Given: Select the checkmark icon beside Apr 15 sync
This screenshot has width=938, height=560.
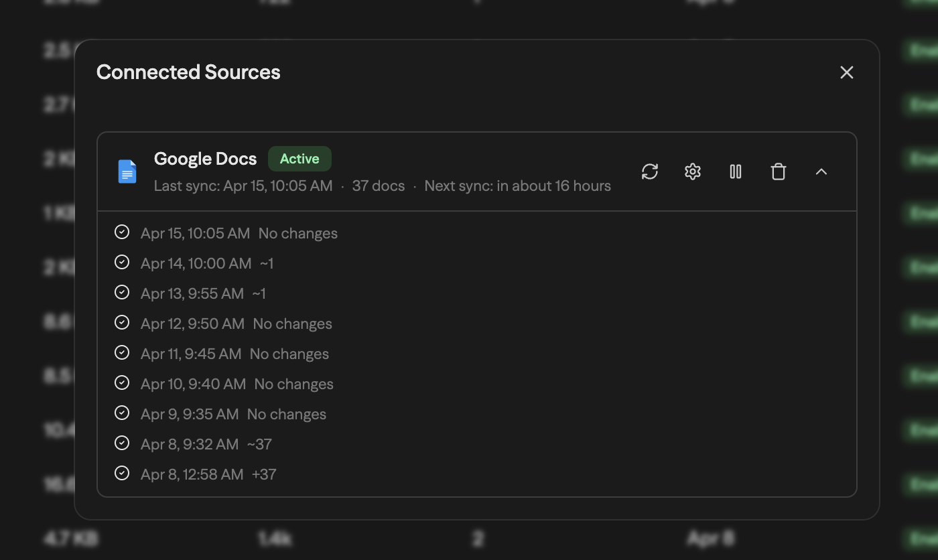Looking at the screenshot, I should [x=122, y=231].
